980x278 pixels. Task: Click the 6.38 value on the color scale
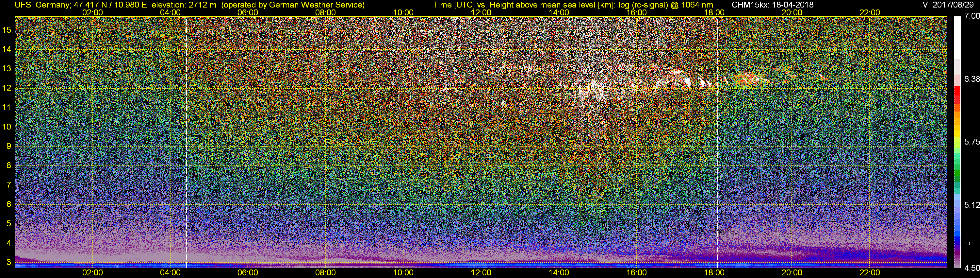(x=972, y=79)
